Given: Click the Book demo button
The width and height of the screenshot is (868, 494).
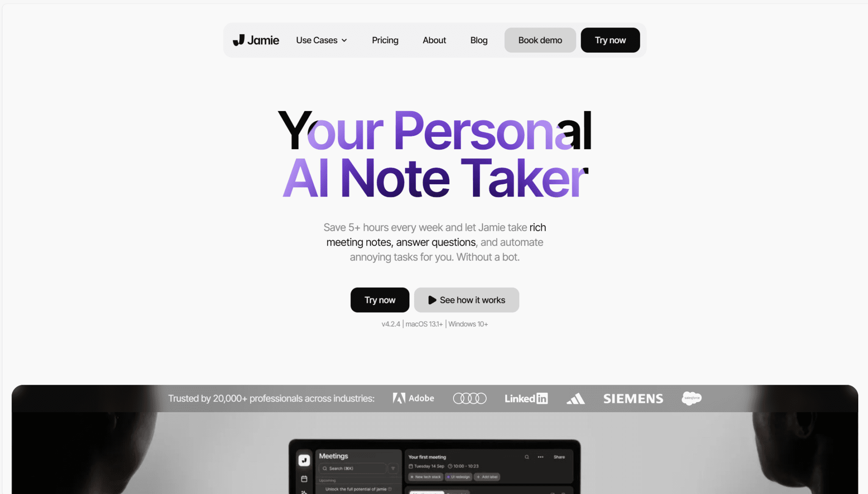Looking at the screenshot, I should (x=540, y=40).
